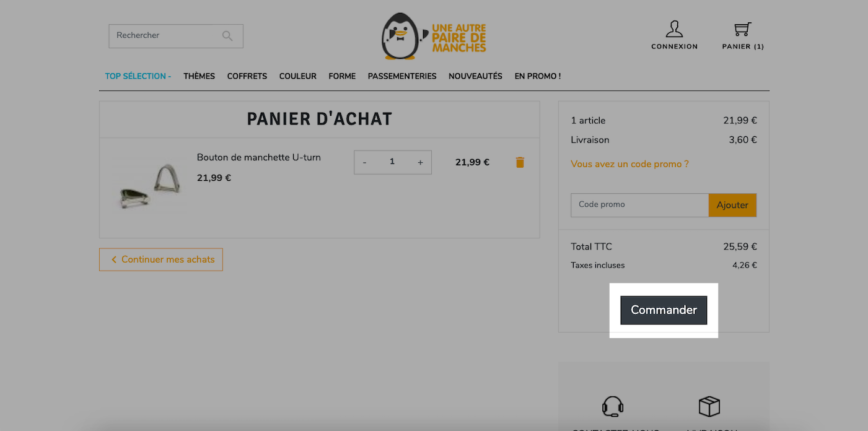The image size is (868, 431).
Task: Click the search magnifier icon
Action: coord(227,36)
